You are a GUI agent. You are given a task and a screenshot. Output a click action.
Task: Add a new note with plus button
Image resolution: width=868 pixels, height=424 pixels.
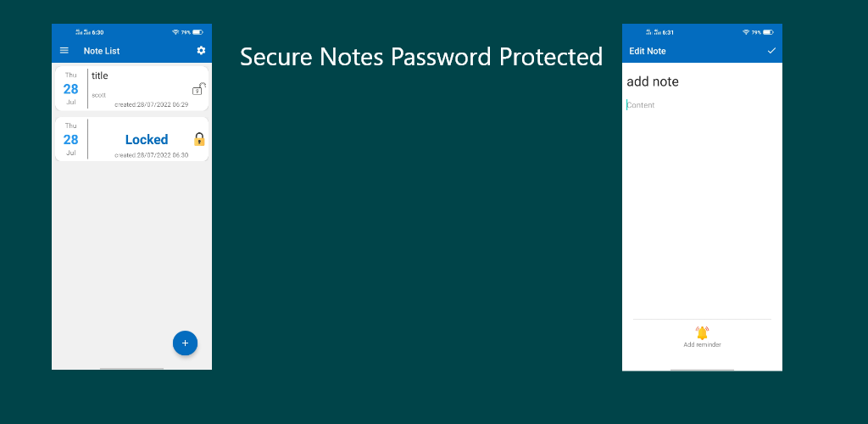click(185, 343)
